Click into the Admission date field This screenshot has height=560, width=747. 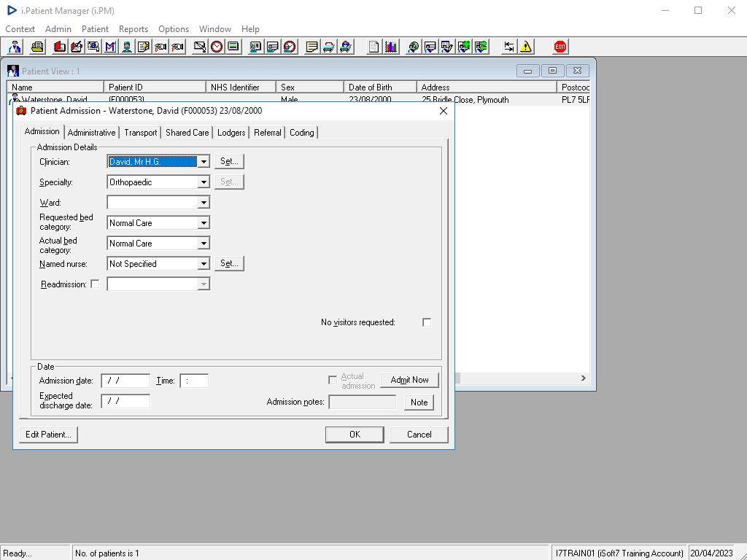[x=125, y=381]
